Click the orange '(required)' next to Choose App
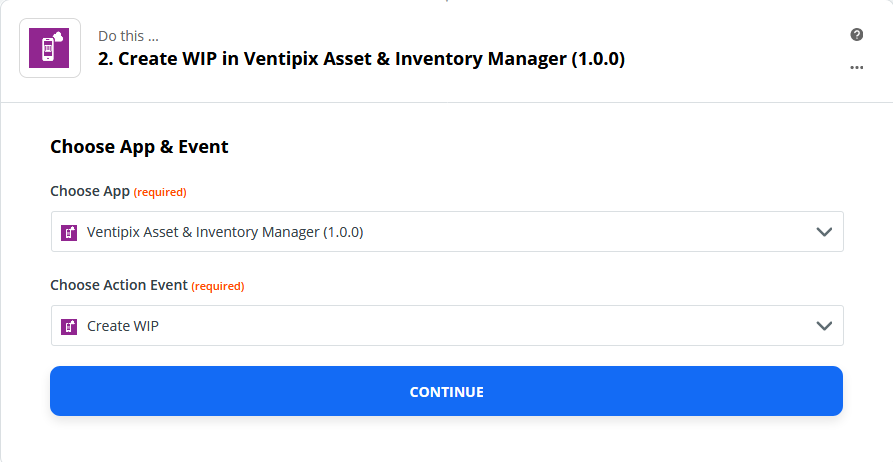The width and height of the screenshot is (893, 462). 160,193
